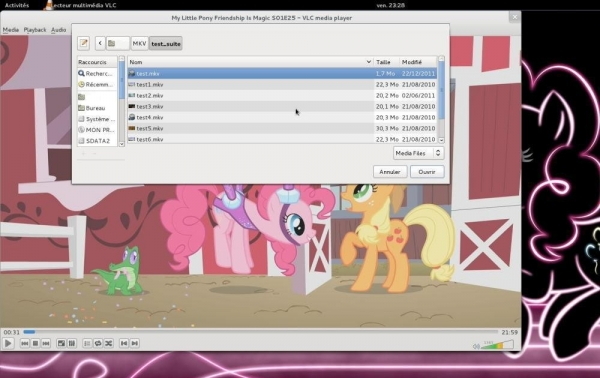Click the next track button after Stop
Screen dimensions: 600x378
click(46, 343)
